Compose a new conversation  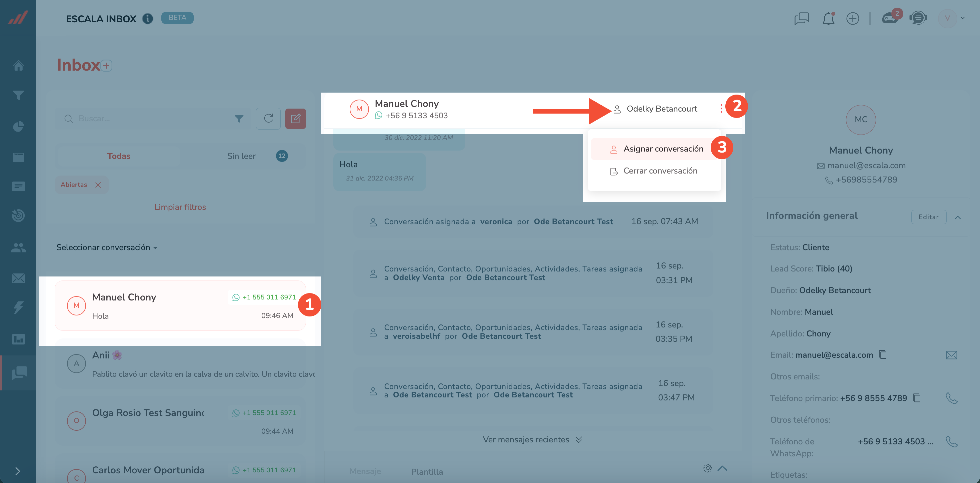[296, 119]
